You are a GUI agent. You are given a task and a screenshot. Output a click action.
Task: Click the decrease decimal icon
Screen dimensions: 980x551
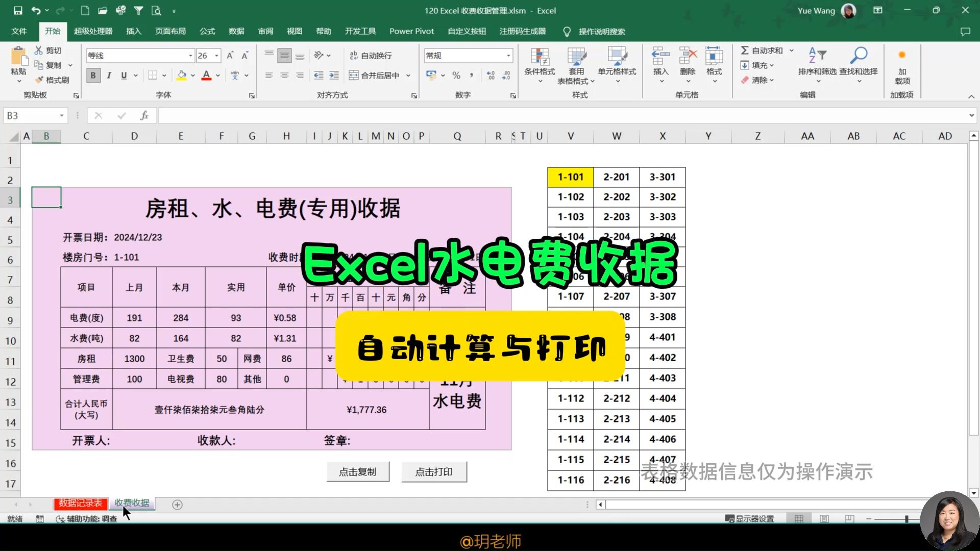(x=506, y=76)
